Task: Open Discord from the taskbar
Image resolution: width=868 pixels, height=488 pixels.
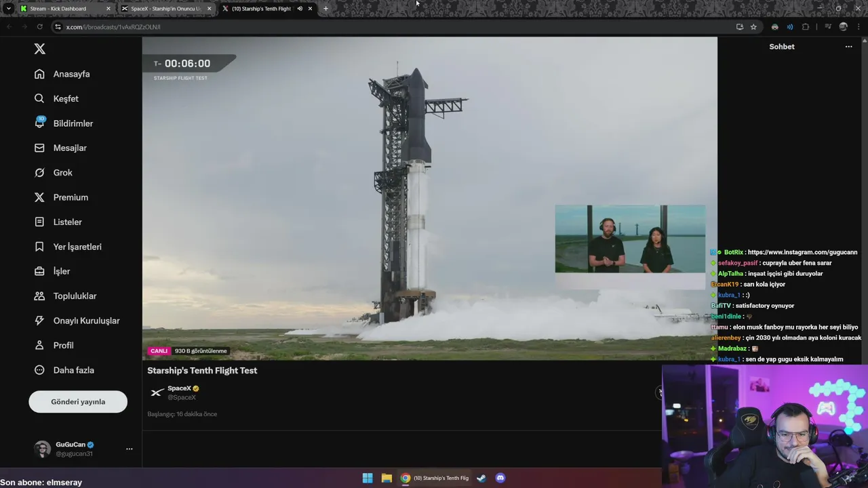Action: (500, 478)
